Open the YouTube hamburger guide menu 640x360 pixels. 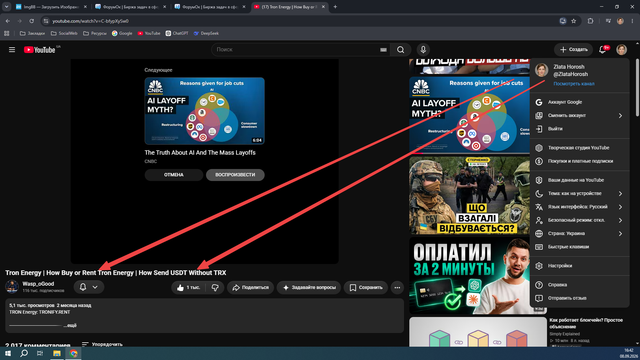pyautogui.click(x=12, y=50)
